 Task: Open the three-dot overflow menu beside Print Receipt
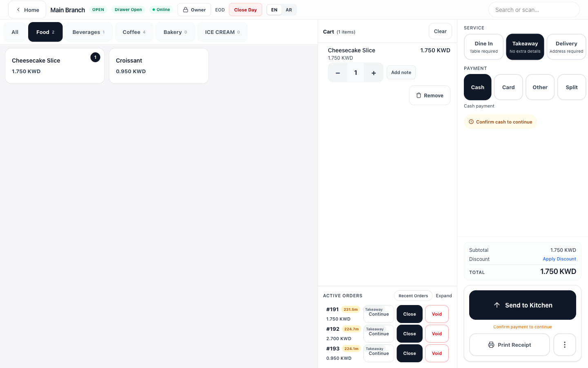[564, 345]
